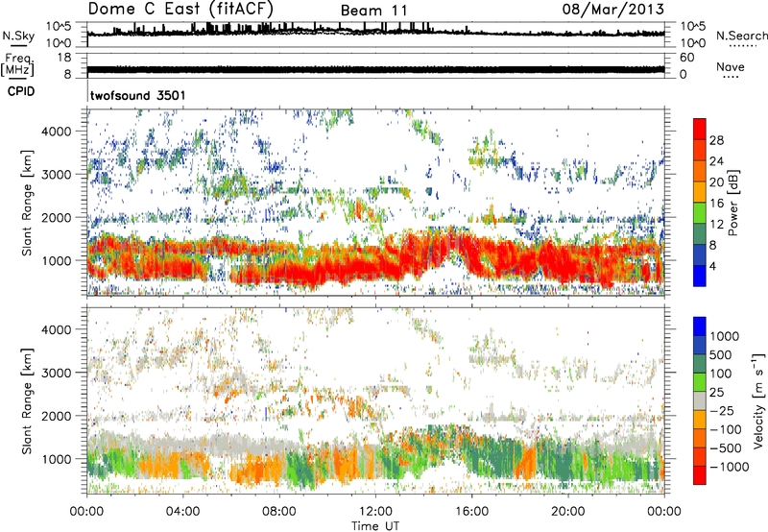Click the "4000" range tick of Velocity panel
The image size is (768, 532).
tap(57, 329)
